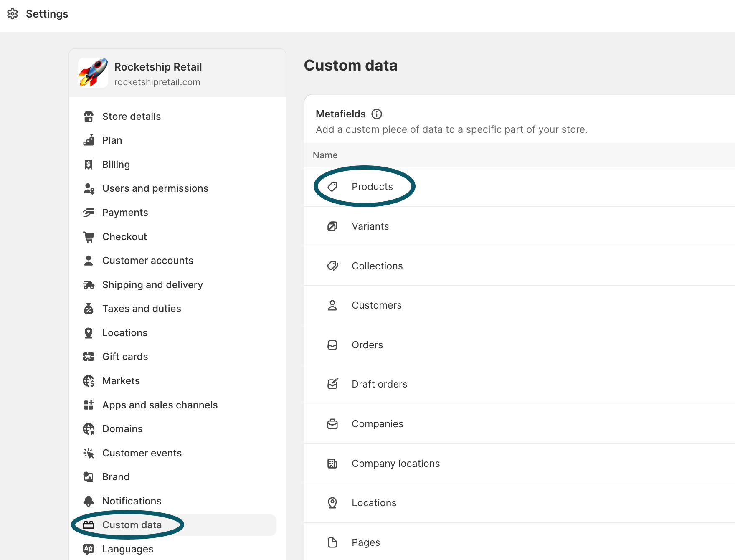Select Custom data in sidebar

[x=132, y=525]
